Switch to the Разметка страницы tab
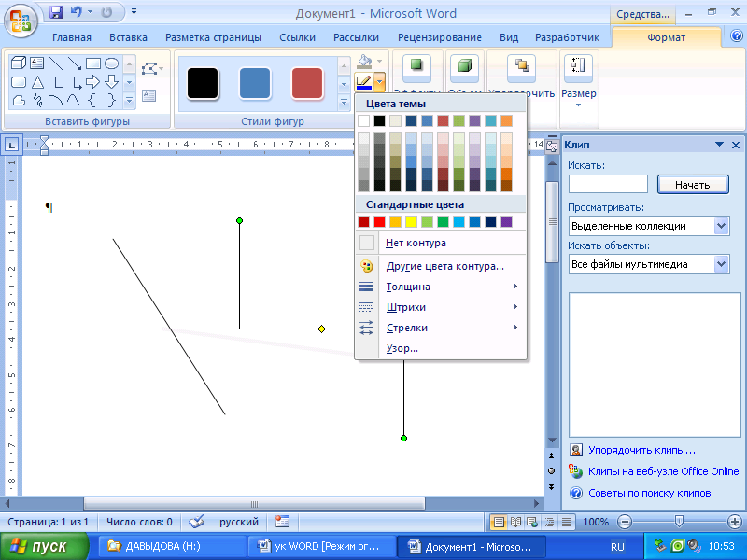The image size is (747, 560). pos(213,37)
